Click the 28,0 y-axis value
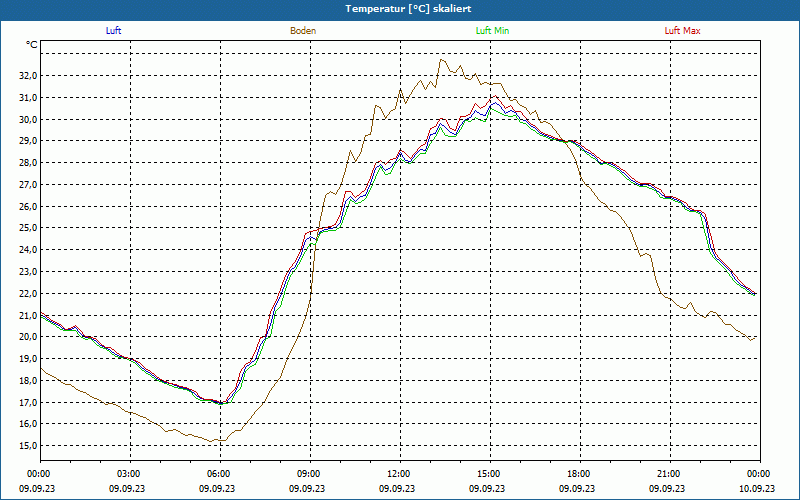 [x=27, y=163]
